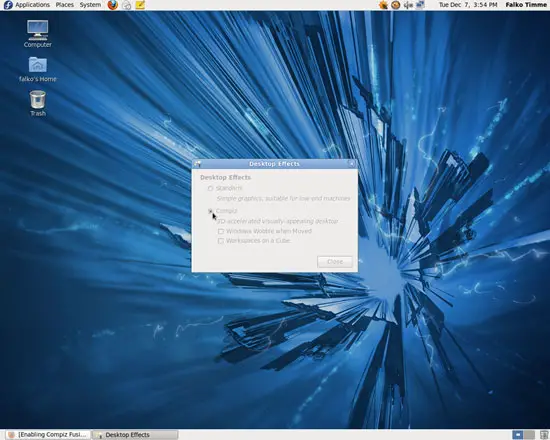Open the Applications menu
The image size is (550, 440).
pyautogui.click(x=32, y=5)
